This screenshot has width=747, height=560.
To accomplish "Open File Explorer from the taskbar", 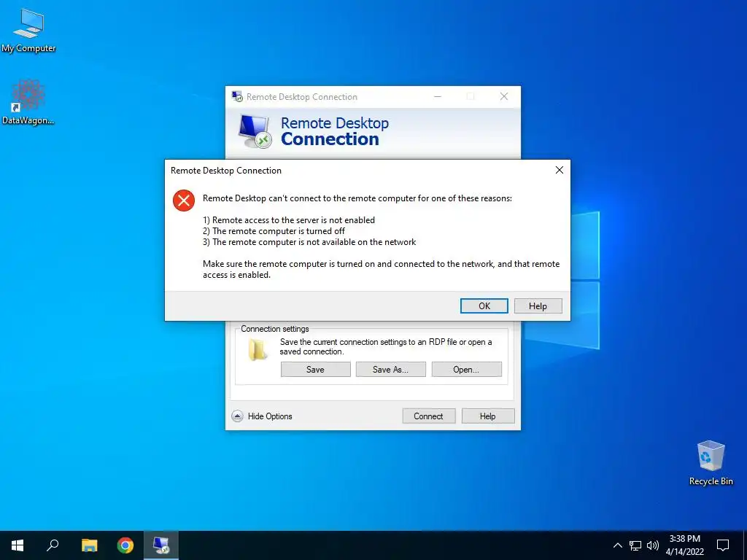I will tap(89, 545).
